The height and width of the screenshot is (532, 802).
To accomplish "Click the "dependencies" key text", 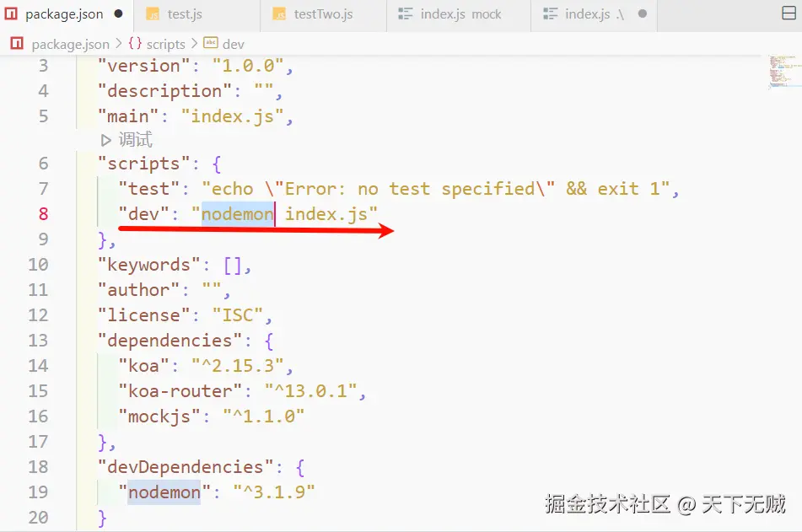I will [x=170, y=340].
